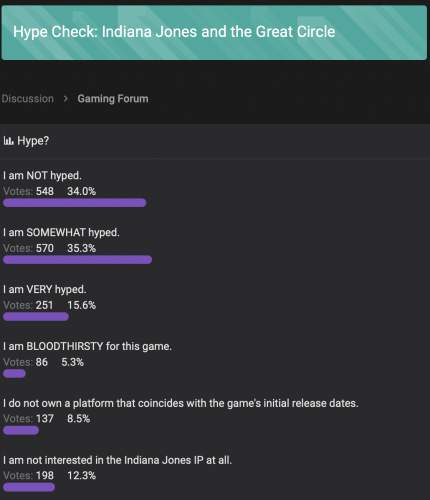Click the 5.3% purple result bar
Viewport: 430px width, 500px height.
tap(14, 374)
